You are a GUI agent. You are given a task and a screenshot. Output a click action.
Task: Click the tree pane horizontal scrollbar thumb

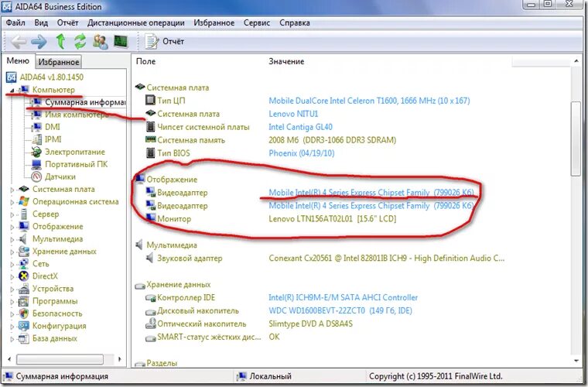[x=60, y=359]
